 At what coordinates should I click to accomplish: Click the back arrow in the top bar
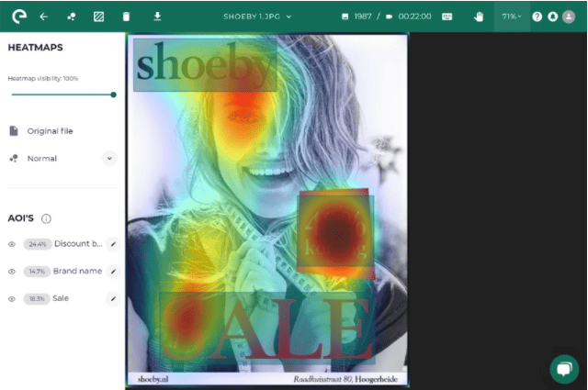(43, 17)
